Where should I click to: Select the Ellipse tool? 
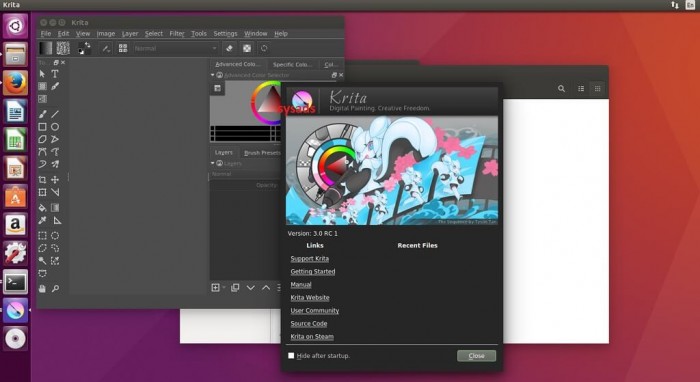(x=55, y=127)
